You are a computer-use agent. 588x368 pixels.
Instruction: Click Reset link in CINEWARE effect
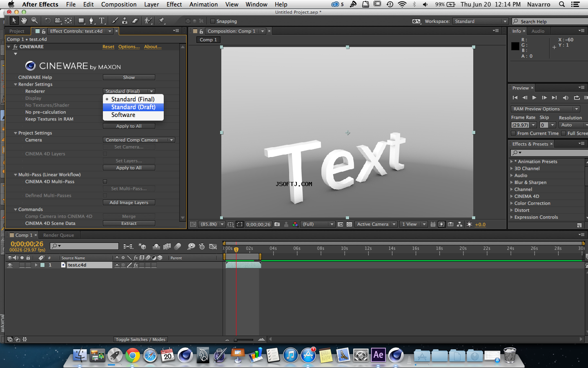108,47
